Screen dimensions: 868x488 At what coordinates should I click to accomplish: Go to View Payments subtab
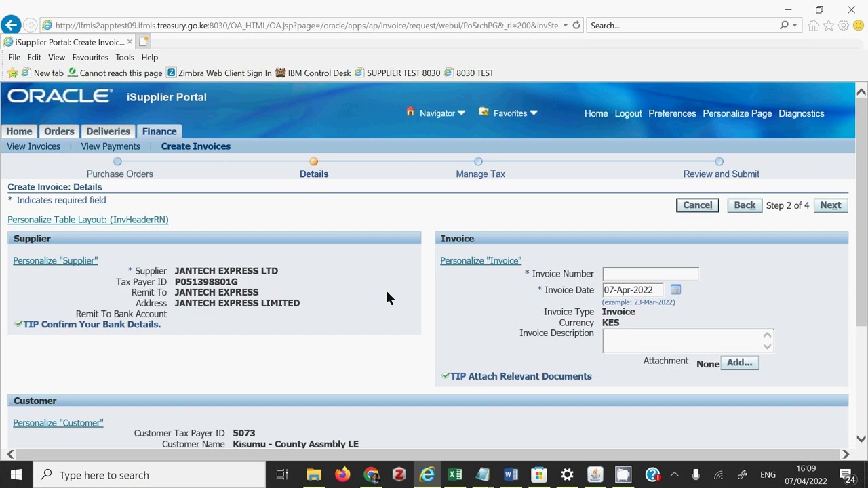pyautogui.click(x=111, y=146)
